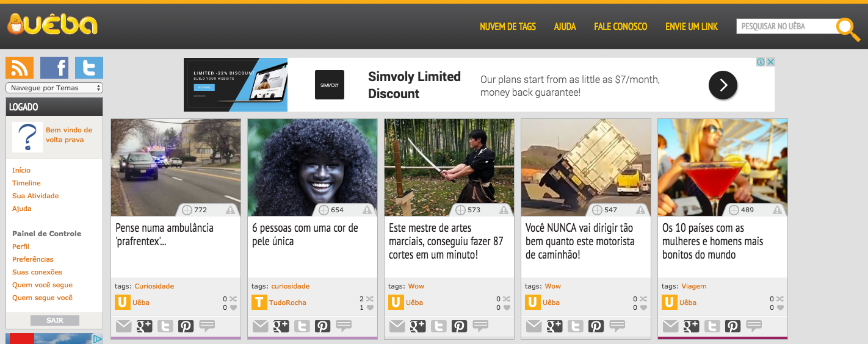Expand the 'Navegue por Temas' dropdown

tap(54, 88)
